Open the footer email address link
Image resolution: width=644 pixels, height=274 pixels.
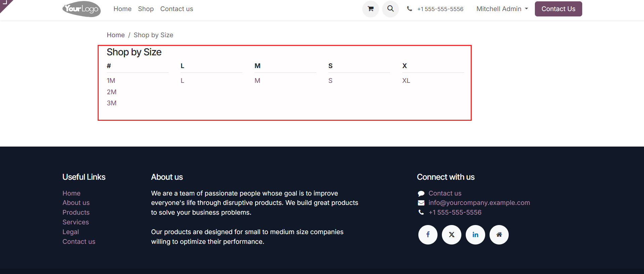click(x=479, y=203)
